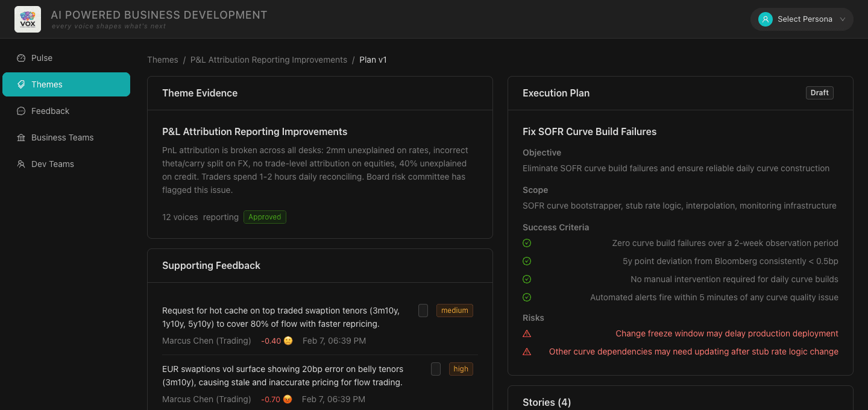Screen dimensions: 868x410
Task: Click the blue persona avatar icon
Action: tap(764, 19)
